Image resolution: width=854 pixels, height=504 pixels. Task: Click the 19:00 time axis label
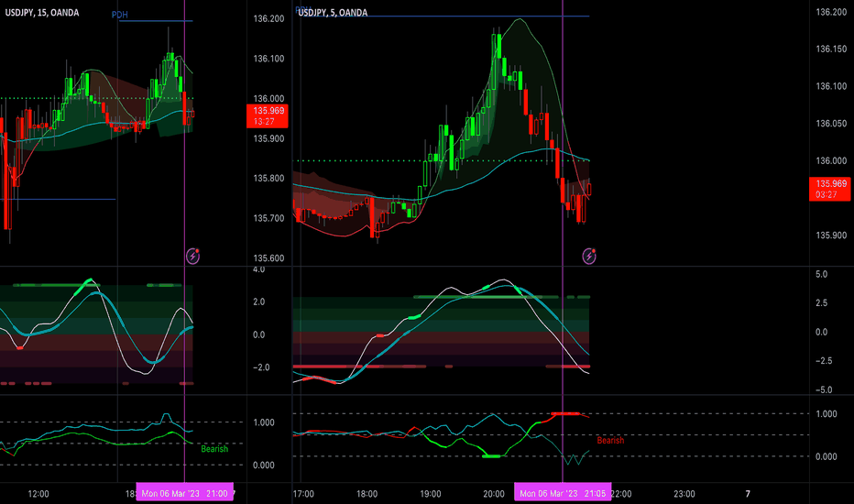(x=431, y=494)
